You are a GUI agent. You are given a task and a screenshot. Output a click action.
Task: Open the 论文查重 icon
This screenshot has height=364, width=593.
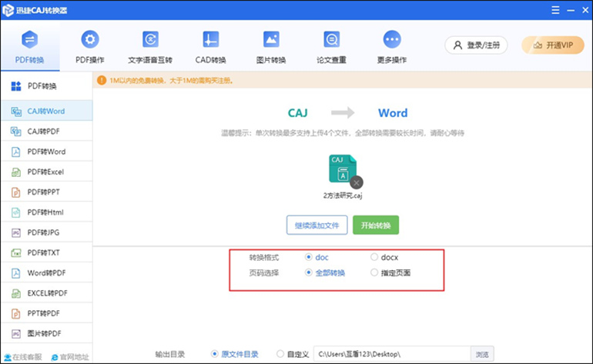[332, 39]
